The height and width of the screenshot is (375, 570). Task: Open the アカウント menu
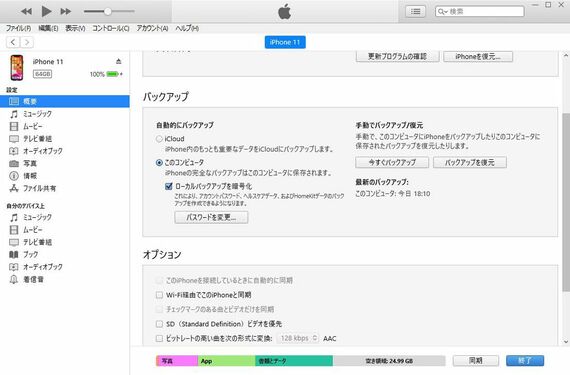pos(152,28)
